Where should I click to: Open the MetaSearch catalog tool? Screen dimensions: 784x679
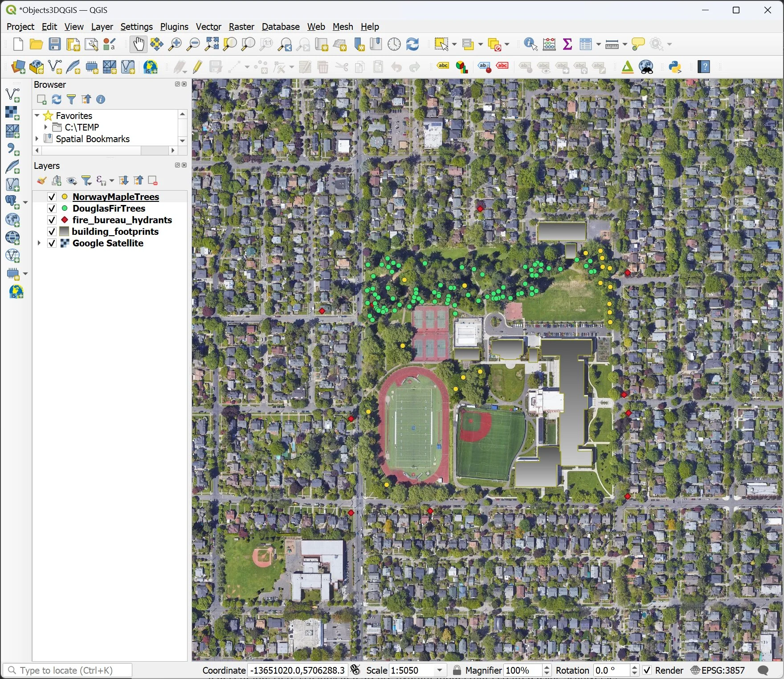[646, 67]
